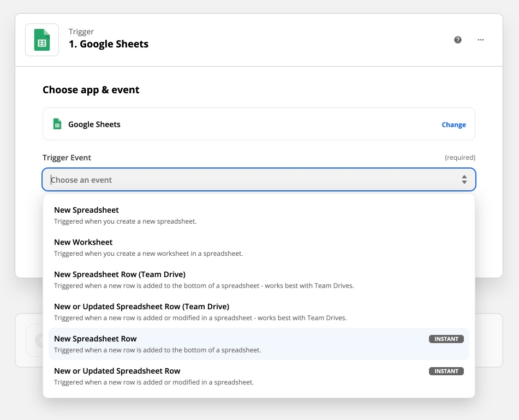Click INSTANT badge on New or Updated Spreadsheet Row
Viewport: 519px width, 420px height.
click(446, 371)
